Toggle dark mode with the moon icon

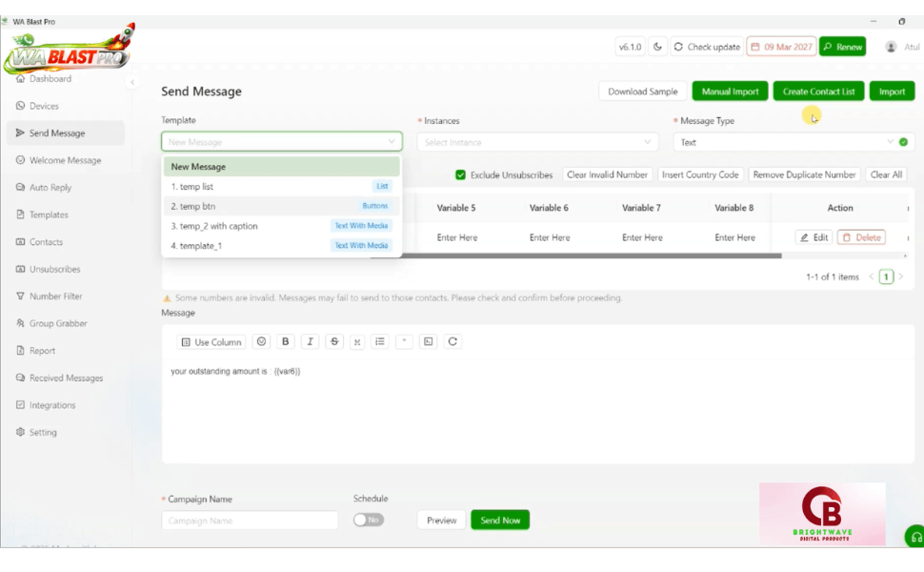pyautogui.click(x=657, y=47)
